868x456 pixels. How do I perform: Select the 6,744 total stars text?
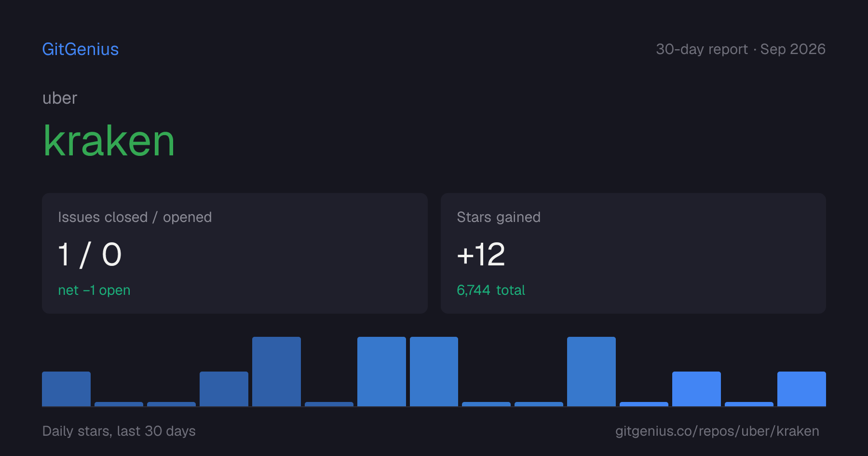[x=491, y=290]
